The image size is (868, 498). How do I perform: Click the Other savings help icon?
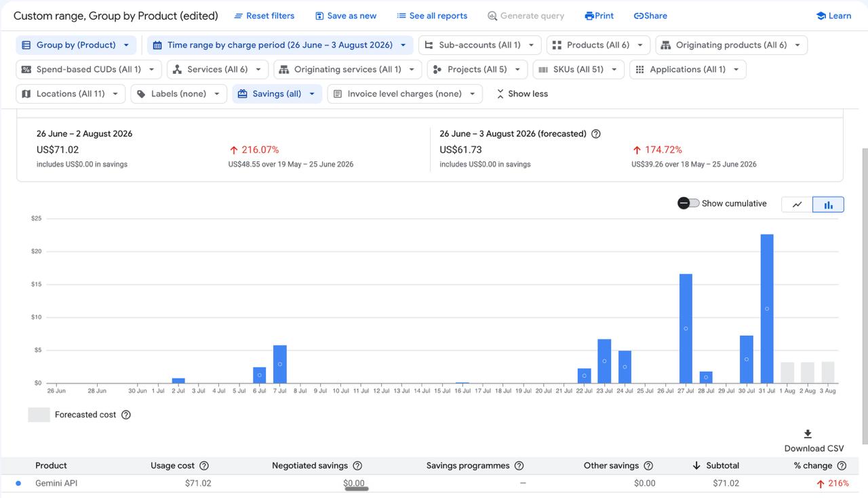648,465
